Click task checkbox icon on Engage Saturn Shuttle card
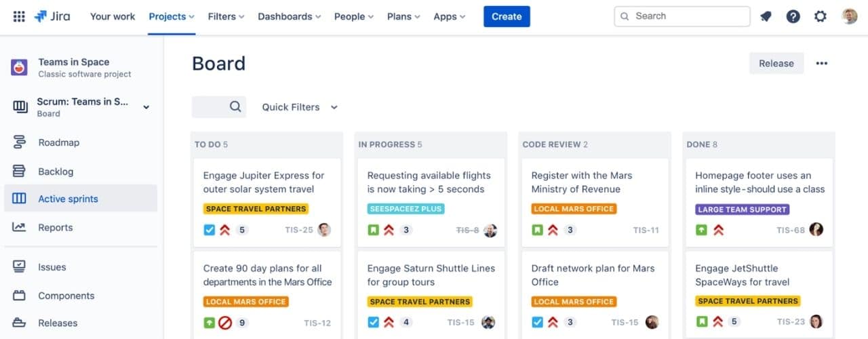Viewport: 868px width, 339px height. click(374, 322)
